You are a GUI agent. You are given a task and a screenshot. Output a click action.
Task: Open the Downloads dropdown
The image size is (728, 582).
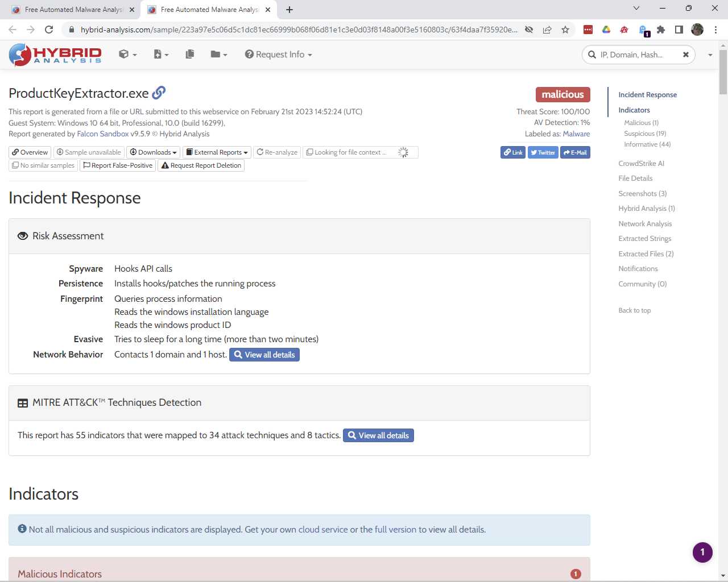pos(154,152)
